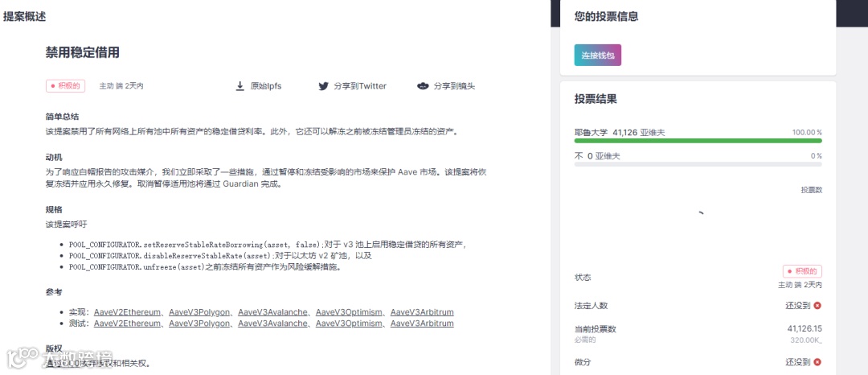This screenshot has height=375, width=868.
Task: Open AaveV3Arbitrum link in 测试 row
Action: click(422, 323)
